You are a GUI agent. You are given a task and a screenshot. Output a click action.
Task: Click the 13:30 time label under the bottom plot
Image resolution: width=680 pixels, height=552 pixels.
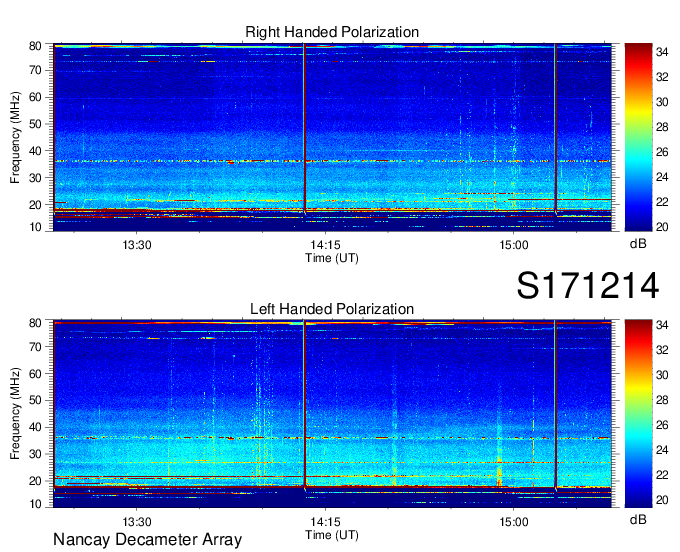pyautogui.click(x=137, y=522)
